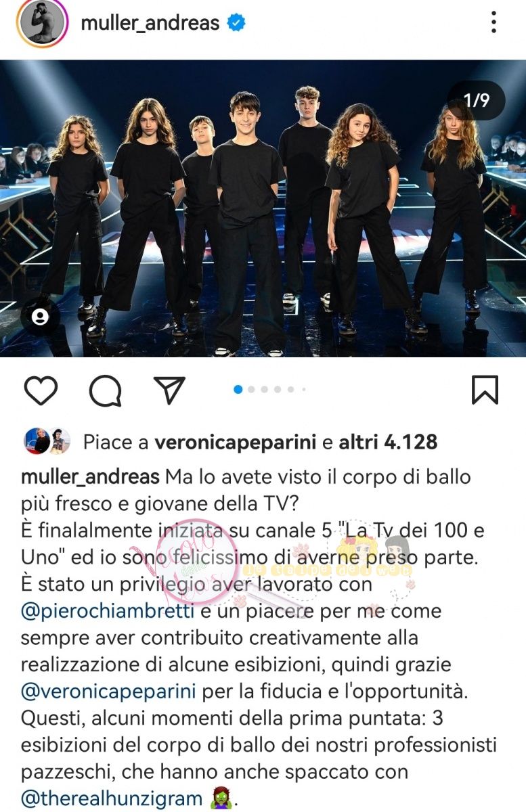Tap the blue verified badge
Viewport: 526px width, 812px height.
pos(236,23)
